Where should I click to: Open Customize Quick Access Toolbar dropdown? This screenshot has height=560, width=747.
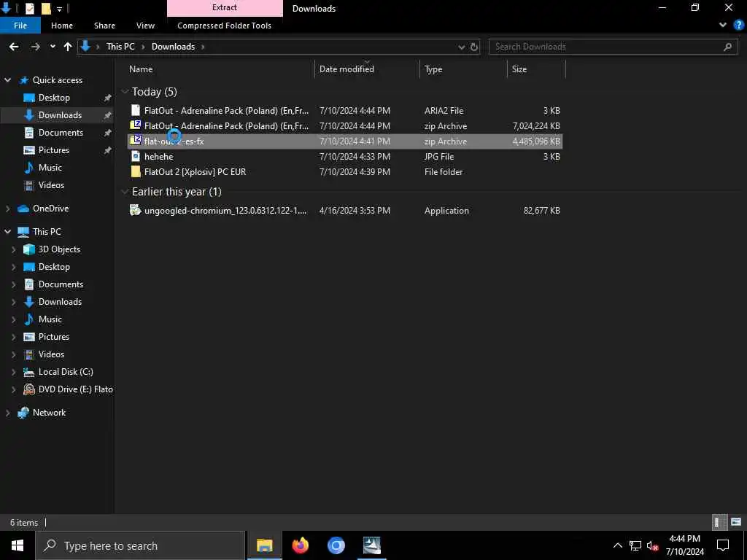(x=60, y=9)
